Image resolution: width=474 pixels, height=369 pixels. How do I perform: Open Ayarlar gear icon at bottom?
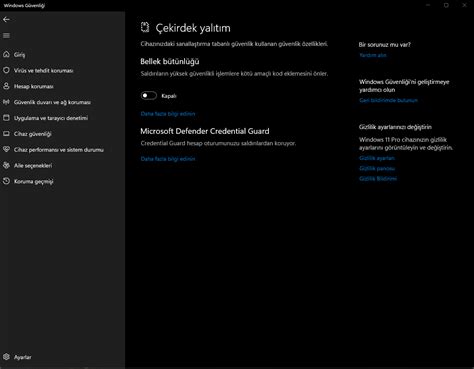(6, 357)
